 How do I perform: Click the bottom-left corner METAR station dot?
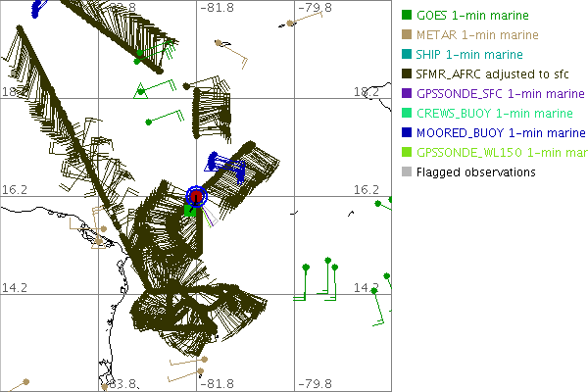[x=25, y=381]
